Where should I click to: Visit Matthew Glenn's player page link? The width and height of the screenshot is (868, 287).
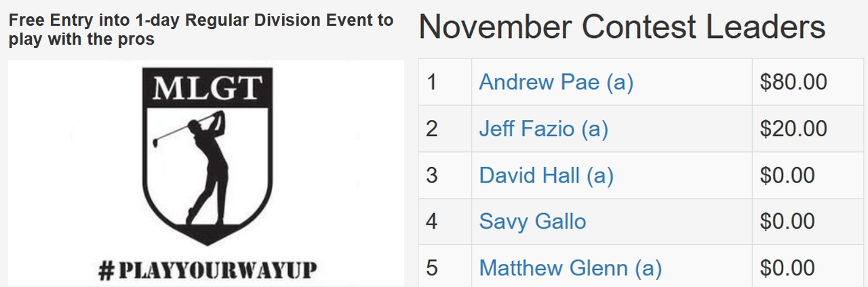570,268
